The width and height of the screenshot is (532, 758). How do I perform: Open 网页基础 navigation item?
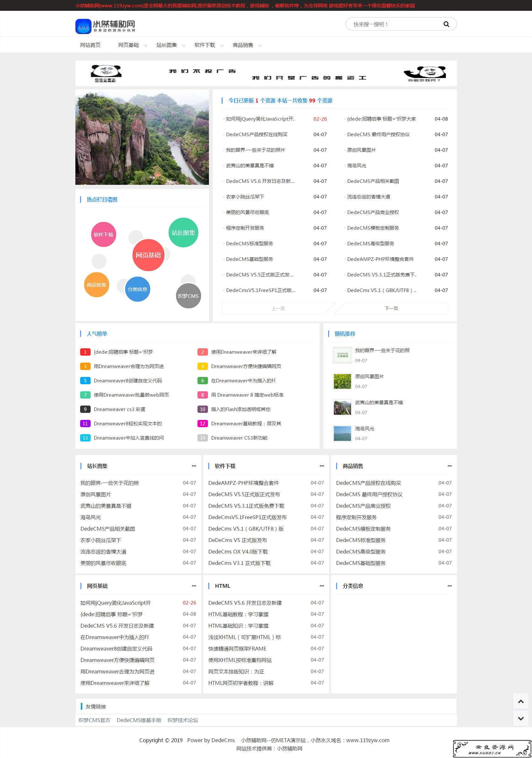128,45
